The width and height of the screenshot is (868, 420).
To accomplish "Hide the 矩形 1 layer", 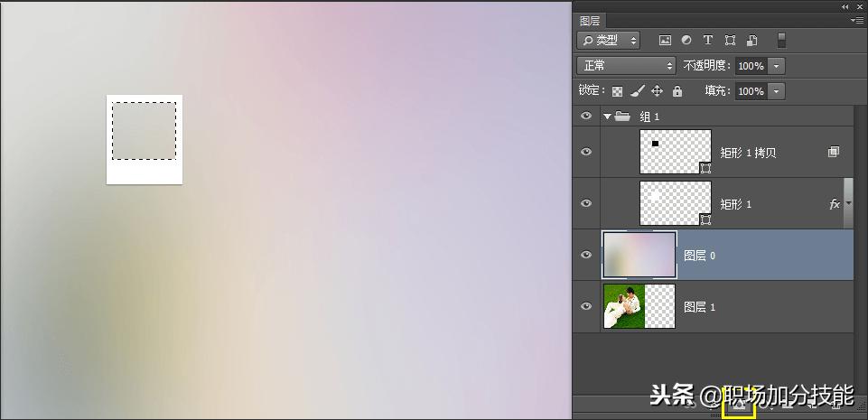I will coord(586,203).
